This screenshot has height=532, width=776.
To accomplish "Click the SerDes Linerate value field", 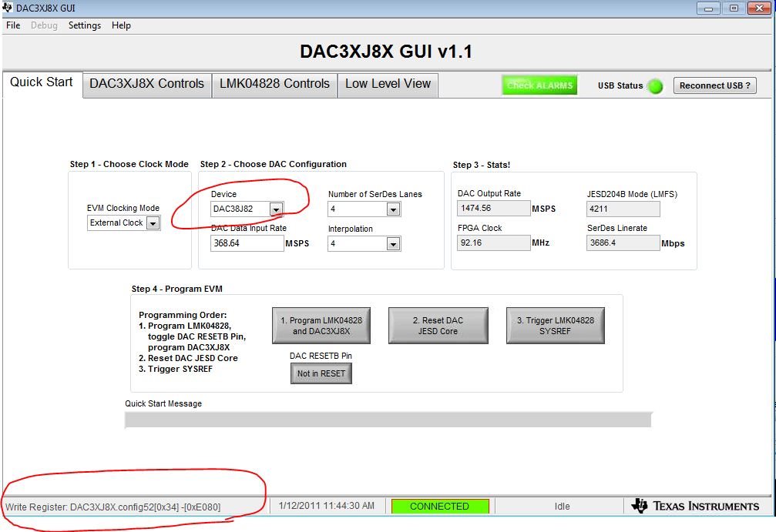I will pyautogui.click(x=623, y=243).
